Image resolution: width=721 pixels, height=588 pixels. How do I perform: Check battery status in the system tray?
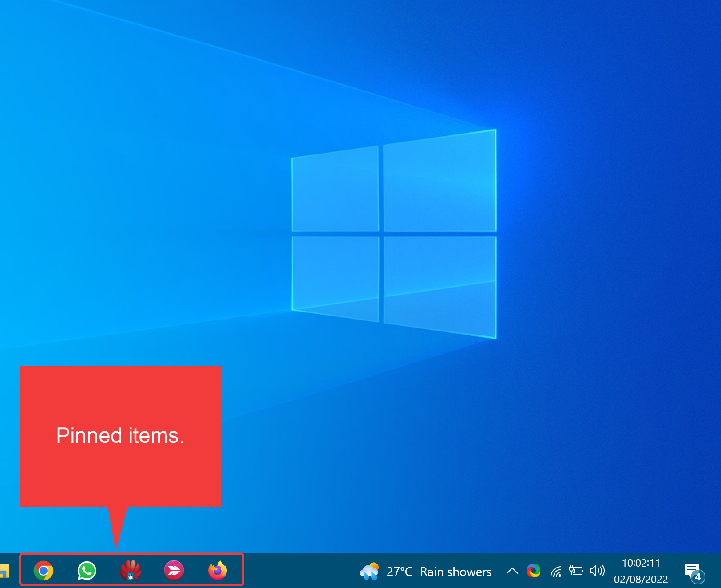[x=576, y=571]
